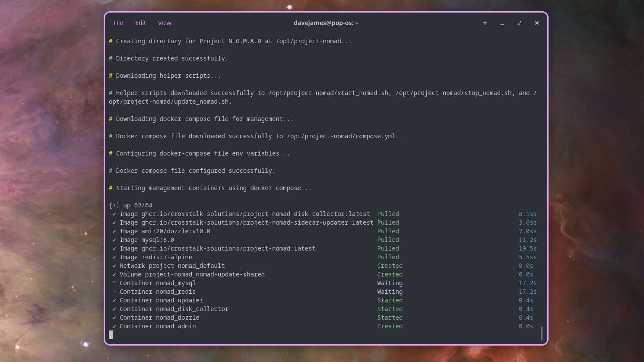Minimize the terminal window
Viewport: 644px width, 362px height.
coord(502,23)
